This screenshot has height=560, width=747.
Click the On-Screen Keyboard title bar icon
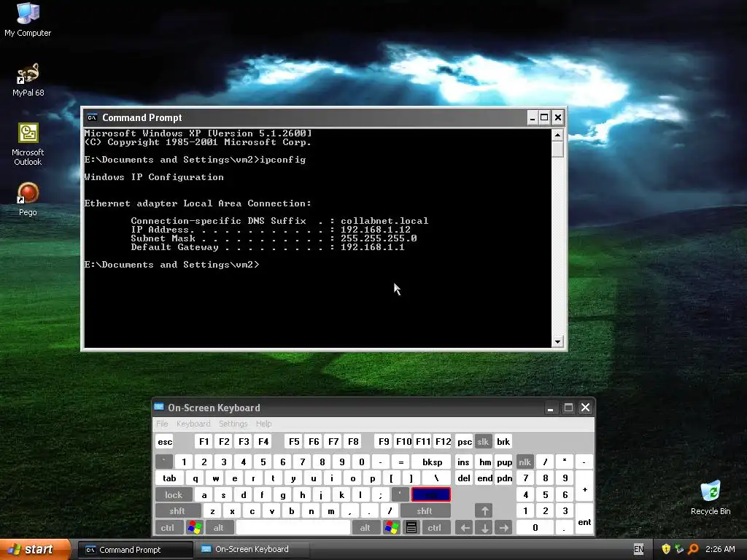(158, 407)
